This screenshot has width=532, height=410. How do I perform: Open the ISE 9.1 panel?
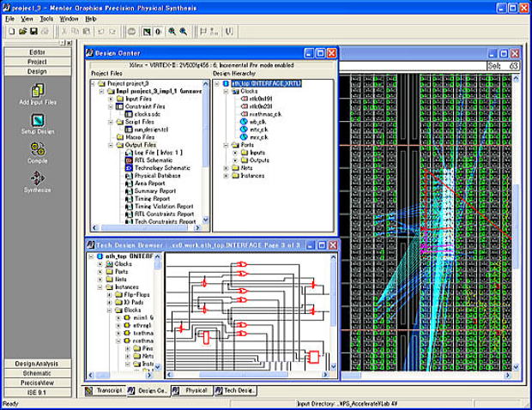[37, 392]
